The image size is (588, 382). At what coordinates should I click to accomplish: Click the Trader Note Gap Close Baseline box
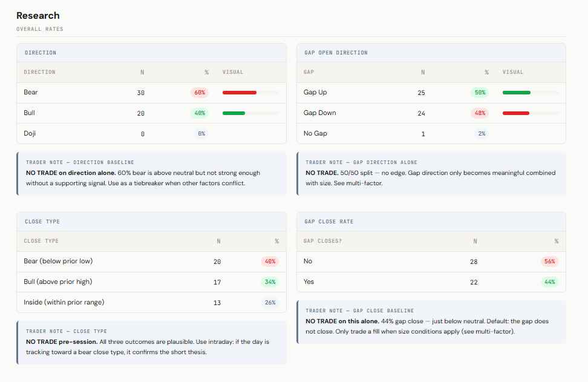[x=431, y=322]
